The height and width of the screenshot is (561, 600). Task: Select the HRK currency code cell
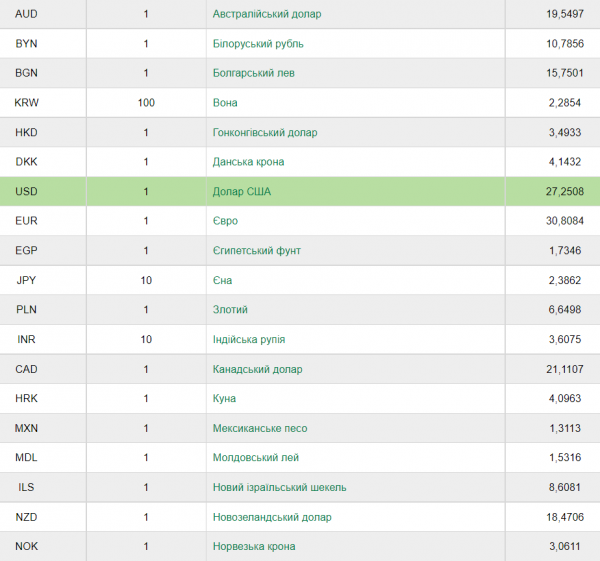[x=43, y=398]
